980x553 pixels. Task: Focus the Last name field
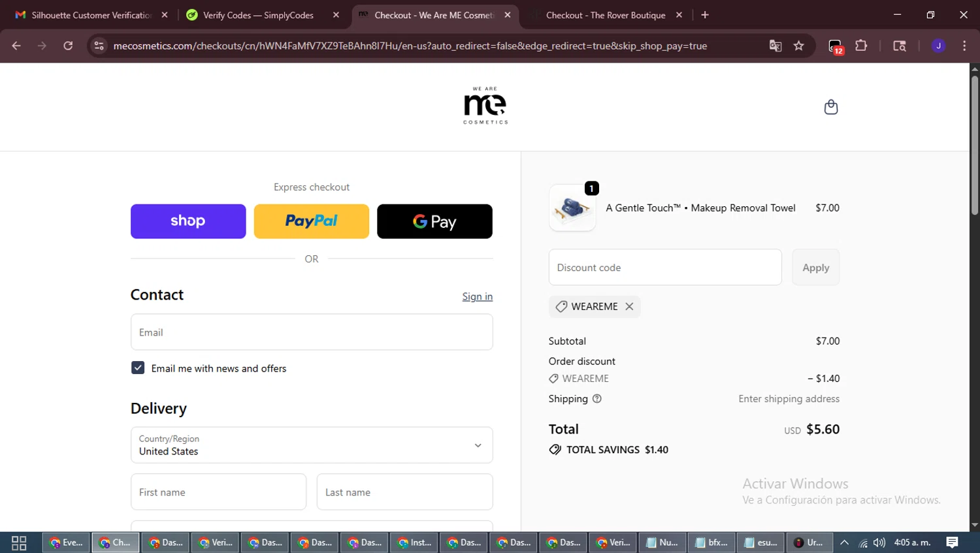click(x=405, y=492)
